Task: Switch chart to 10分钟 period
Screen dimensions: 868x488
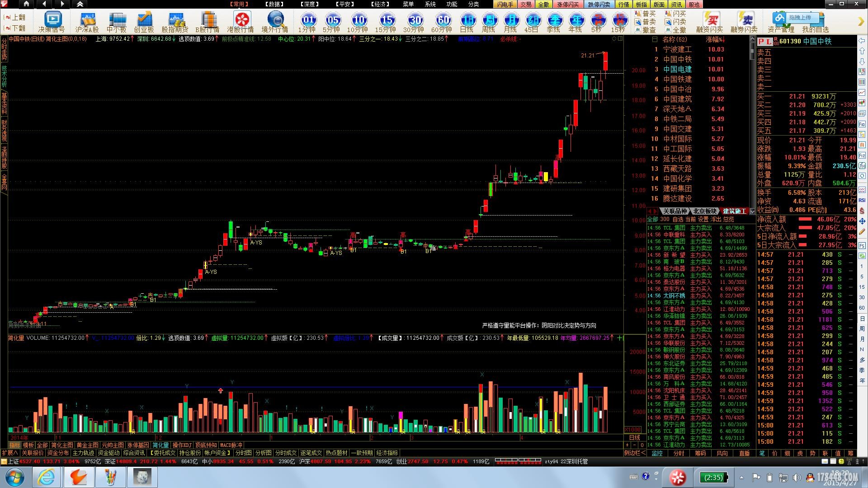Action: pos(358,22)
